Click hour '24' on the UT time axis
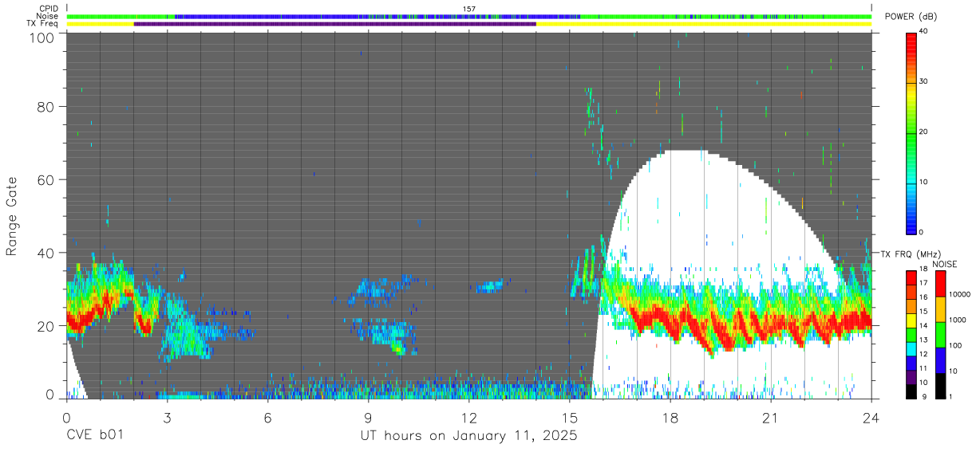Viewport: 980px width, 452px height. [x=871, y=417]
